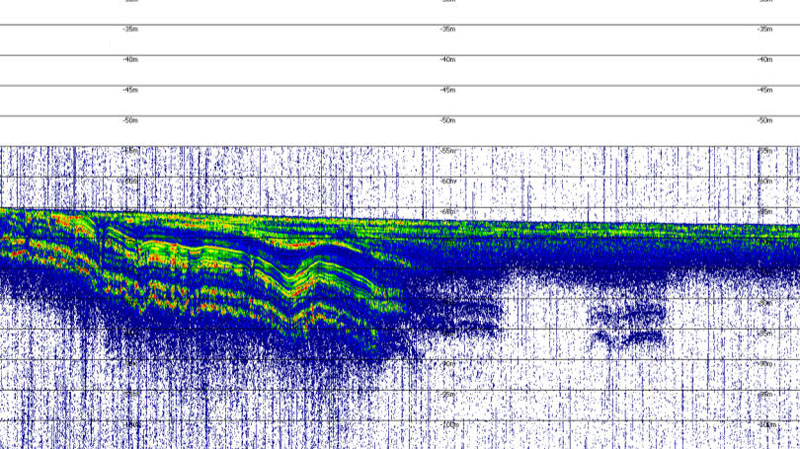This screenshot has height=449, width=800.
Task: Click the left -45m depth marker
Action: [x=129, y=90]
